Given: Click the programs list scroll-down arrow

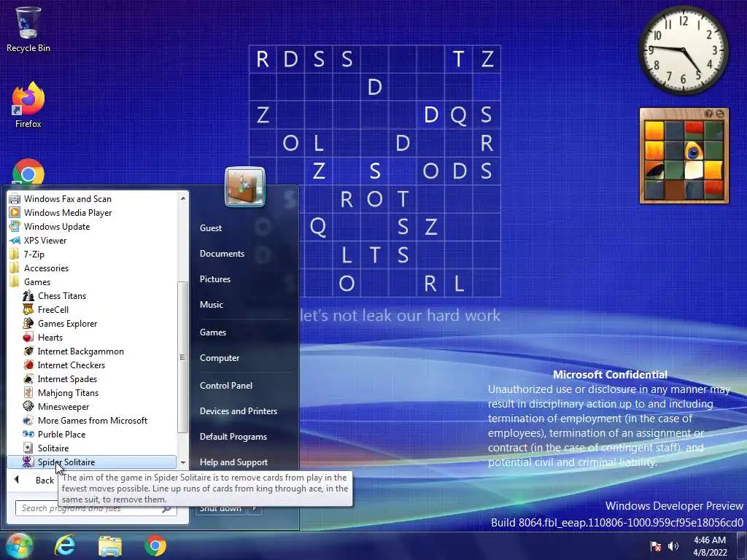Looking at the screenshot, I should pyautogui.click(x=183, y=462).
